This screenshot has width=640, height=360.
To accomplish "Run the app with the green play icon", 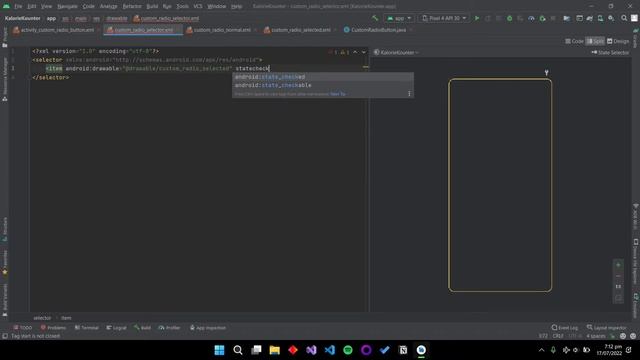I will (476, 18).
